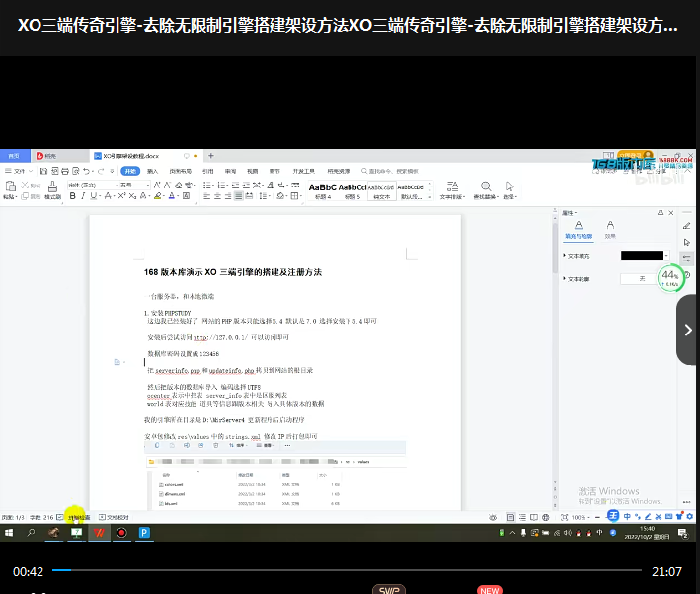Click the table borders icon
This screenshot has height=594, width=700.
(x=294, y=196)
